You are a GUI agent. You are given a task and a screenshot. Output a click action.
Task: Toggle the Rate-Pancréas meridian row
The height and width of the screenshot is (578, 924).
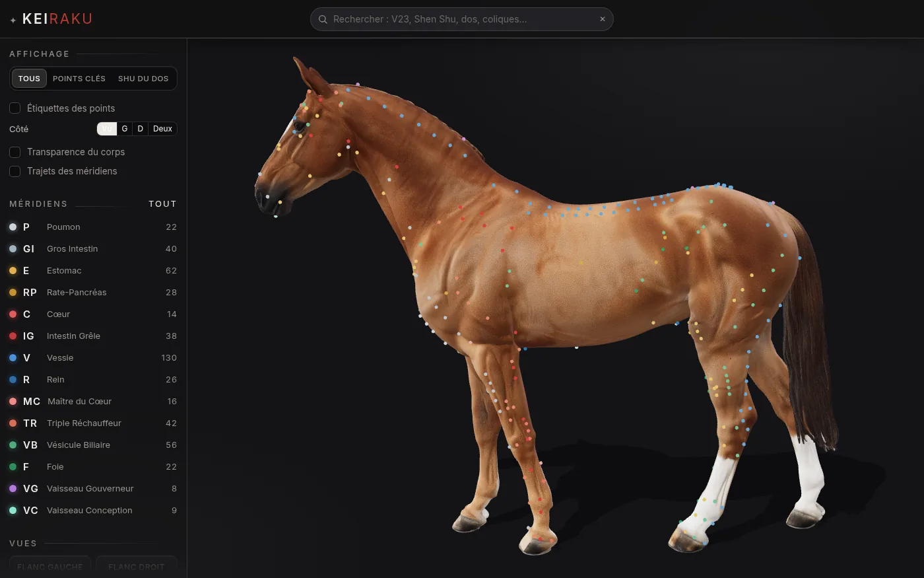pyautogui.click(x=93, y=293)
